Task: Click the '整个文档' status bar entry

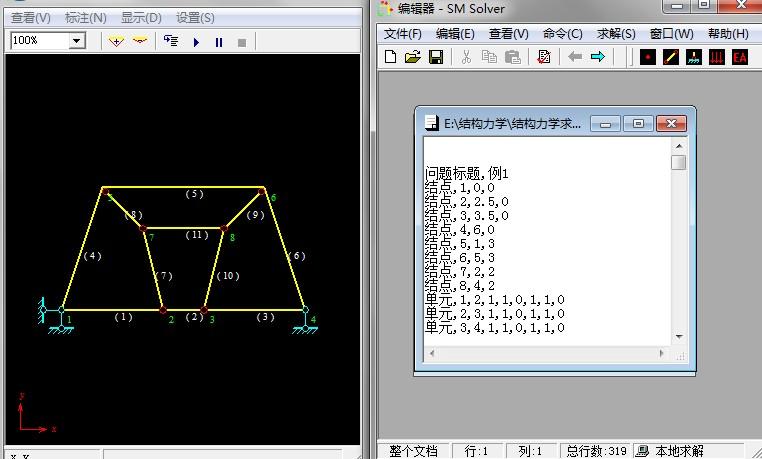Action: [x=413, y=451]
